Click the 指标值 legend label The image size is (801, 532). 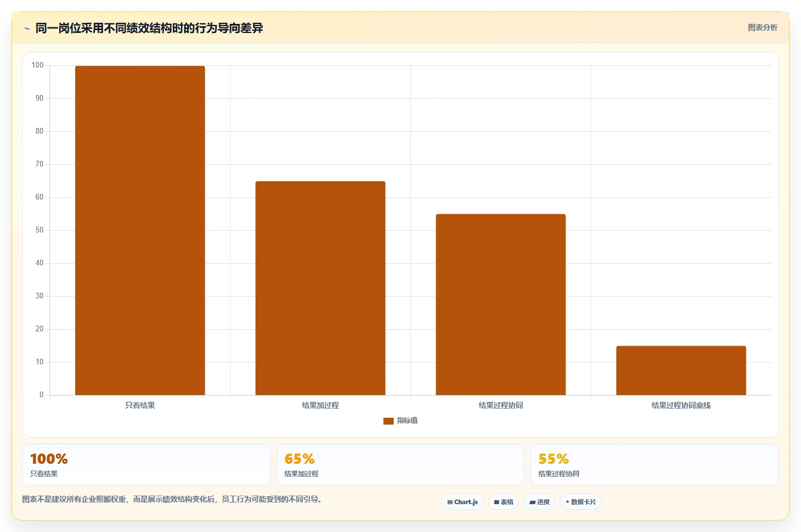coord(407,421)
